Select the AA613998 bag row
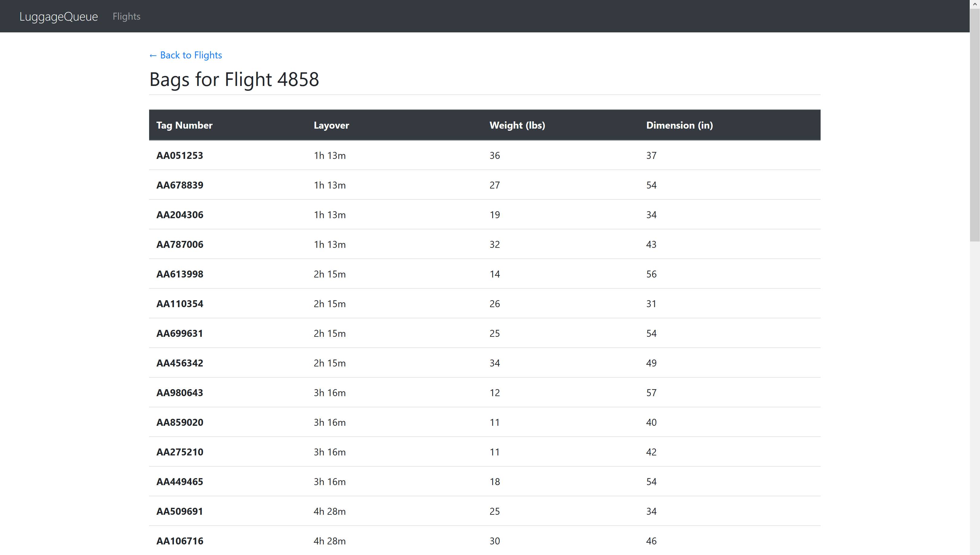Screen dimensions: 980x555 [180, 274]
